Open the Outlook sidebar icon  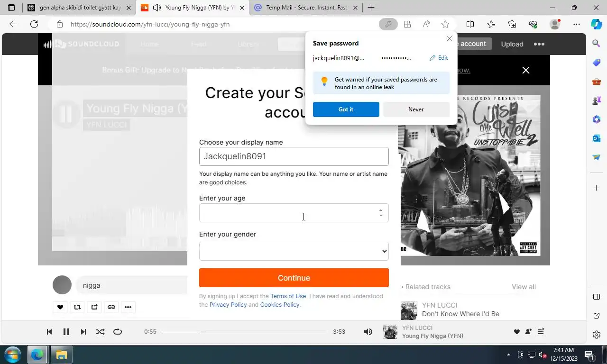pyautogui.click(x=597, y=138)
